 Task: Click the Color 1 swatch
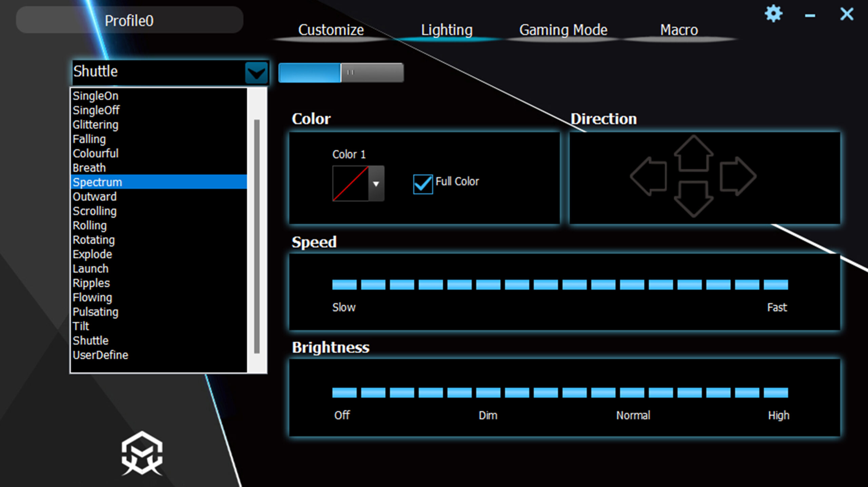(351, 184)
